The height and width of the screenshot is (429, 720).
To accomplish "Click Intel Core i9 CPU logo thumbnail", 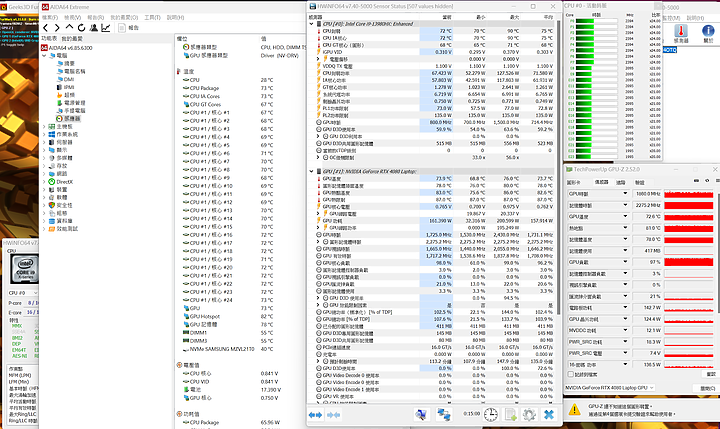I will tap(24, 270).
